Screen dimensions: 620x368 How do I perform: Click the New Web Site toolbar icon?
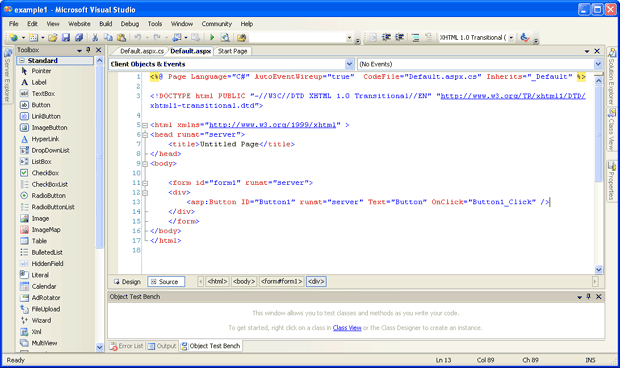tap(14, 38)
